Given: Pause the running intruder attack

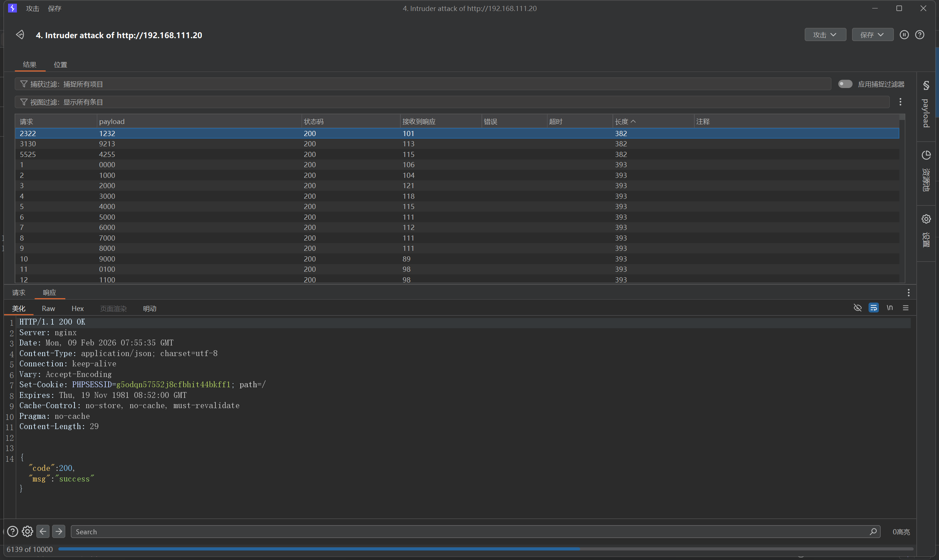Looking at the screenshot, I should 904,35.
